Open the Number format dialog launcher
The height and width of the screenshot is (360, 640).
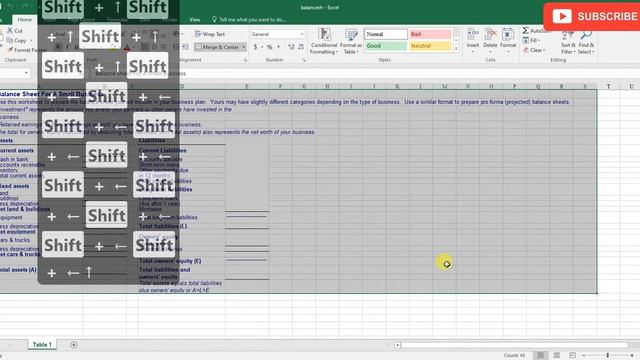(304, 60)
